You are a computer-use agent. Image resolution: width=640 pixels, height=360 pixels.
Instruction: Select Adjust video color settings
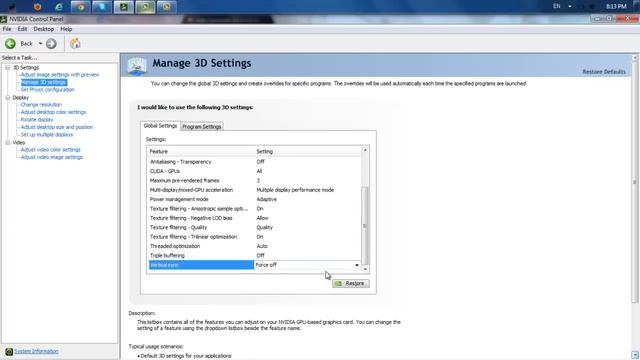[51, 150]
